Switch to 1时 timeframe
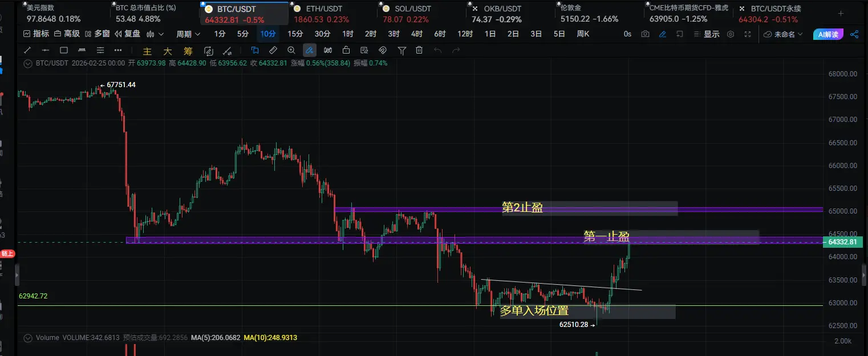Image resolution: width=868 pixels, height=356 pixels. [x=348, y=34]
